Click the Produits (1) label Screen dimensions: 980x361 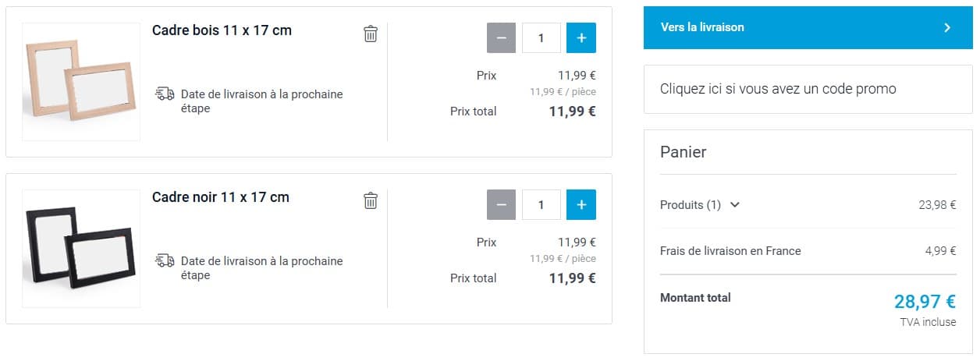pyautogui.click(x=691, y=205)
